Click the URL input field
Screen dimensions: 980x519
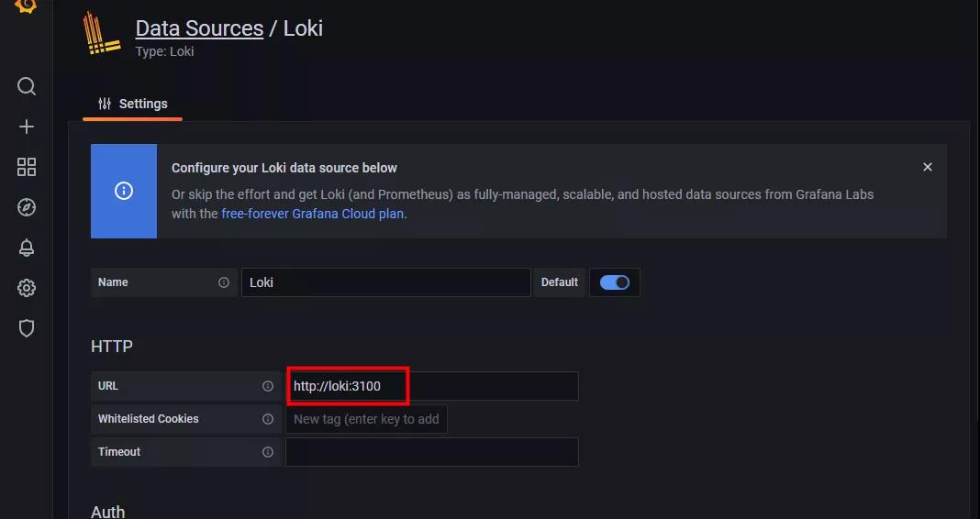tap(431, 386)
